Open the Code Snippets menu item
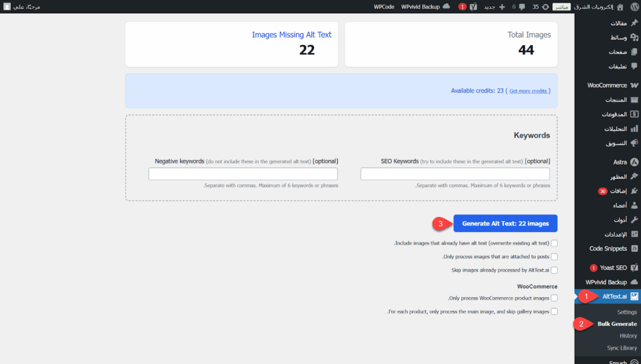The width and height of the screenshot is (641, 364). [607, 248]
